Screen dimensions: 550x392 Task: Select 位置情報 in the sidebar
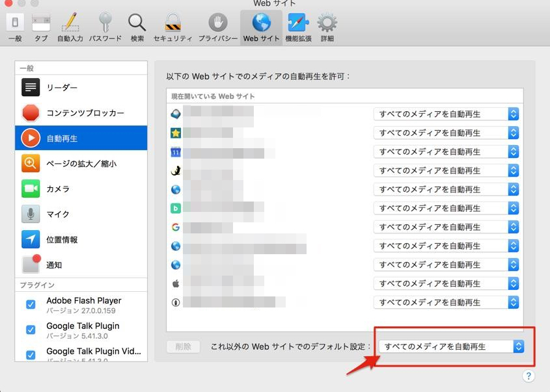(x=81, y=240)
